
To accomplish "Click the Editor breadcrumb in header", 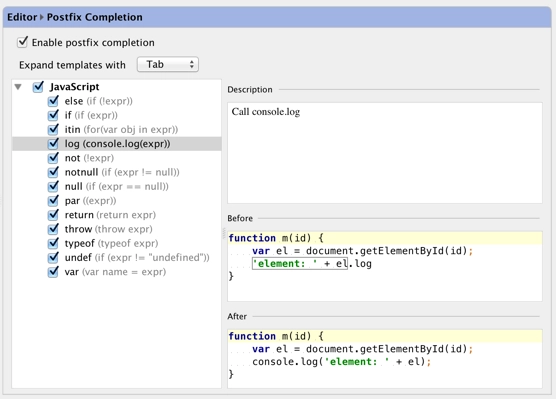I will click(x=22, y=17).
